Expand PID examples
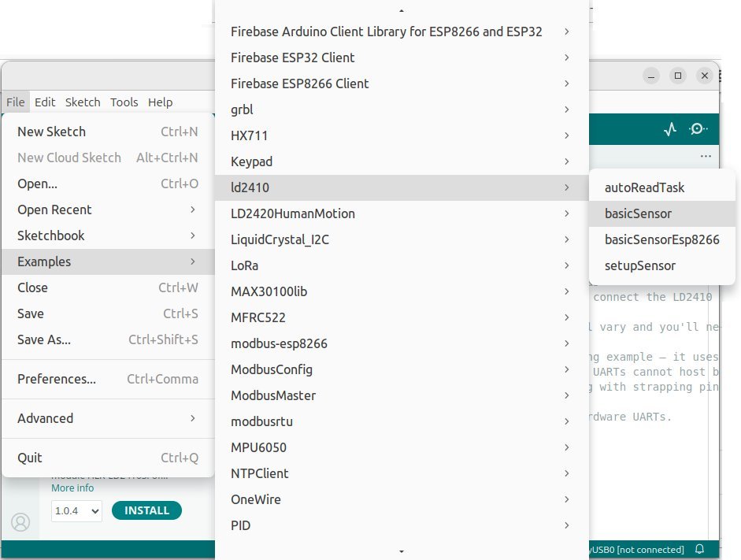Screen dimensions: 741x560 click(x=402, y=525)
